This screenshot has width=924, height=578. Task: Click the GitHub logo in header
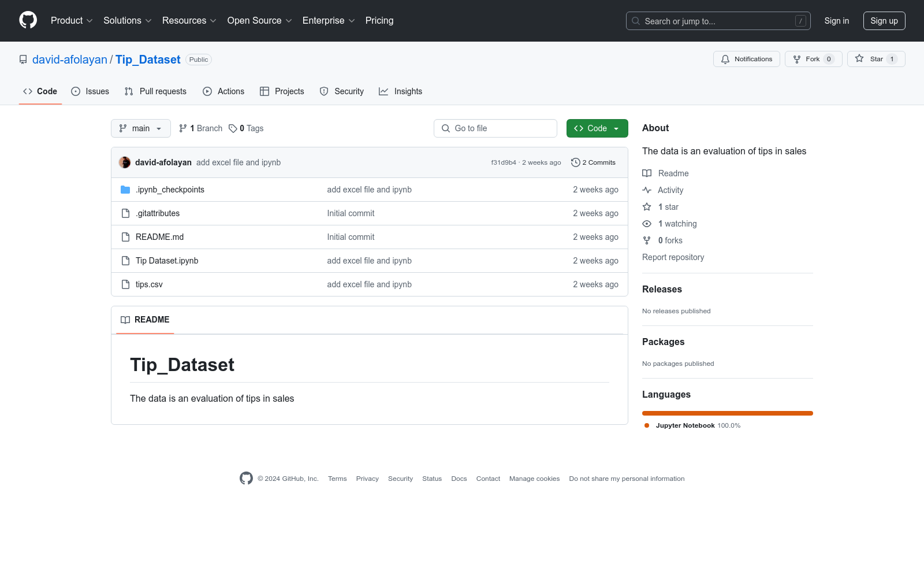(28, 20)
